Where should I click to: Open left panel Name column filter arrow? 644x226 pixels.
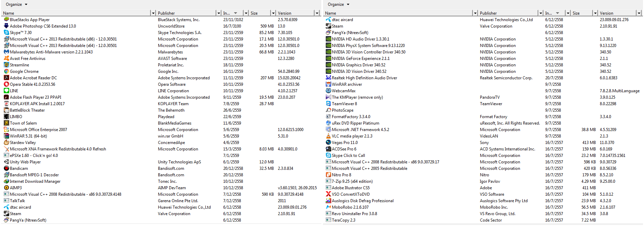pos(153,13)
